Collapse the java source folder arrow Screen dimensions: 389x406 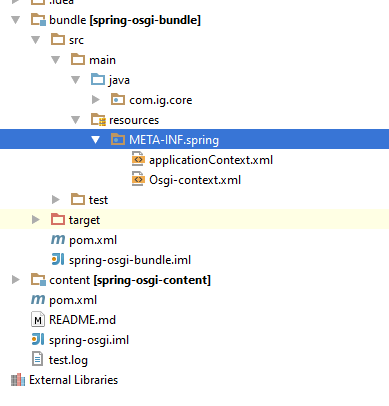click(x=76, y=80)
